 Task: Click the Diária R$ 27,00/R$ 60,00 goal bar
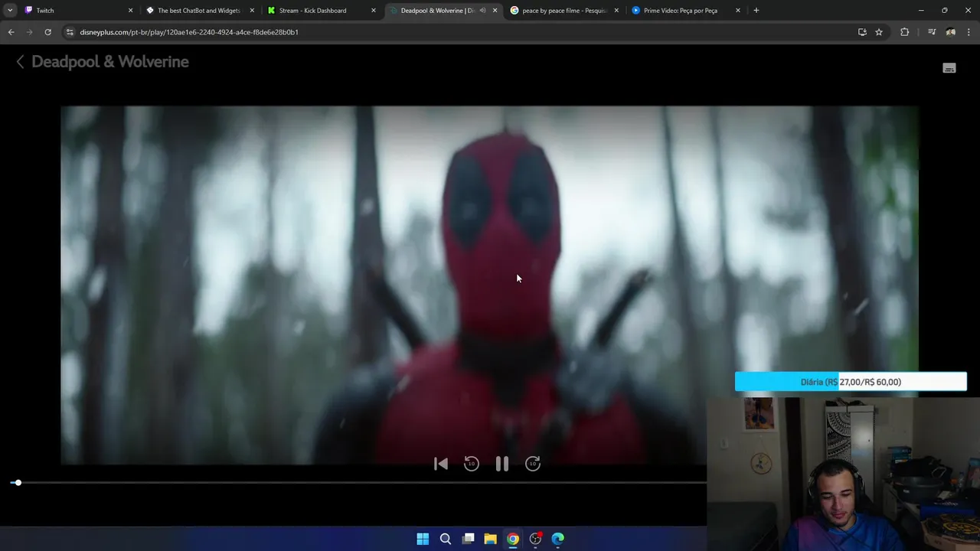tap(851, 382)
